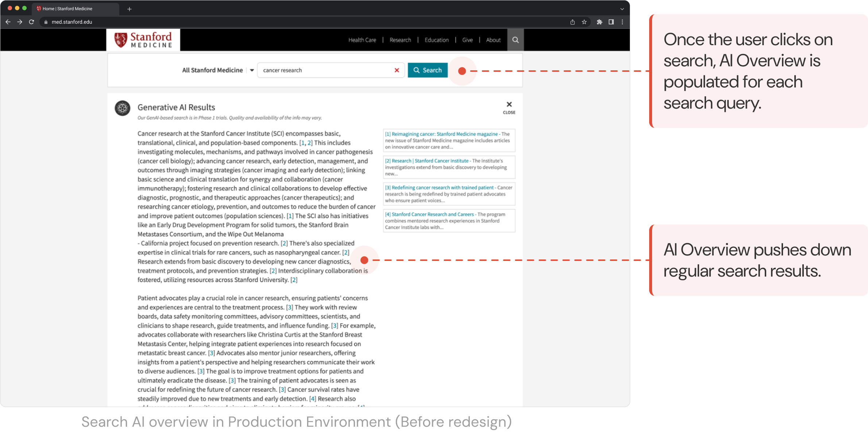Click the browser forward arrow
This screenshot has width=868, height=434.
(x=20, y=22)
